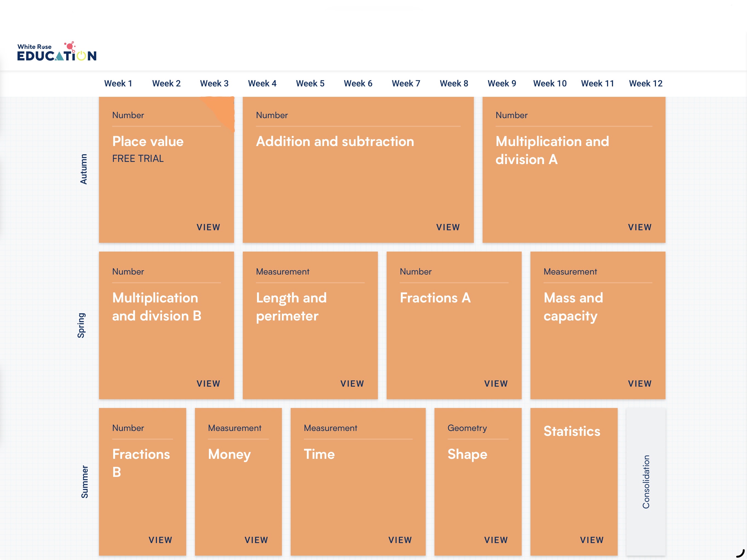747x560 pixels.
Task: Click the Week 1 column header
Action: 118,83
